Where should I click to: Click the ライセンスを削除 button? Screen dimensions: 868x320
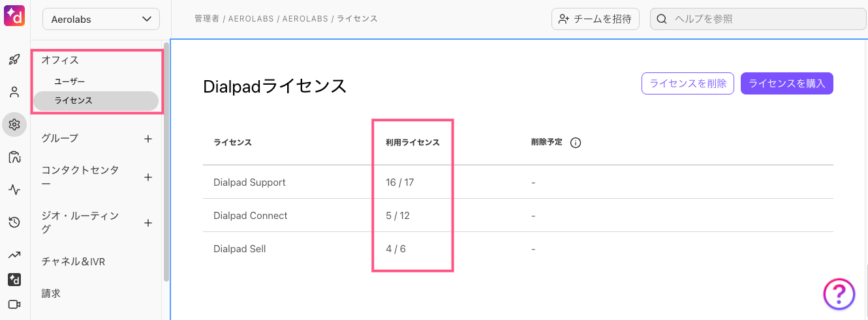pyautogui.click(x=688, y=83)
